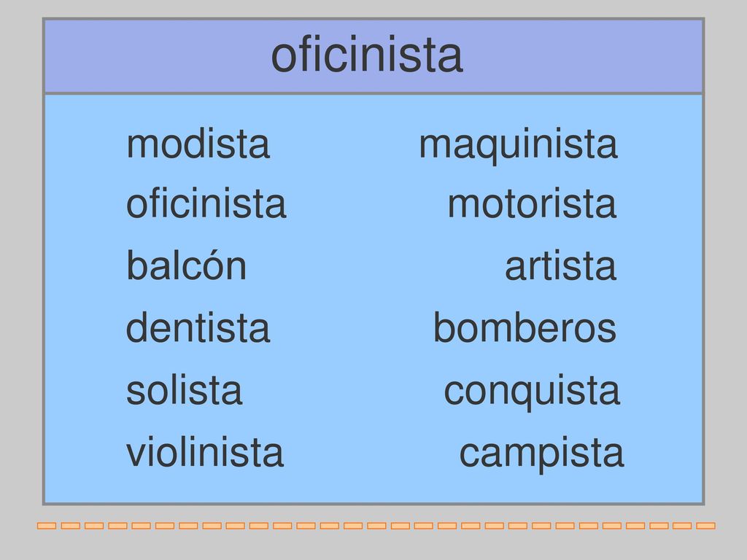Click the word violinista
The height and width of the screenshot is (560, 747).
click(205, 451)
